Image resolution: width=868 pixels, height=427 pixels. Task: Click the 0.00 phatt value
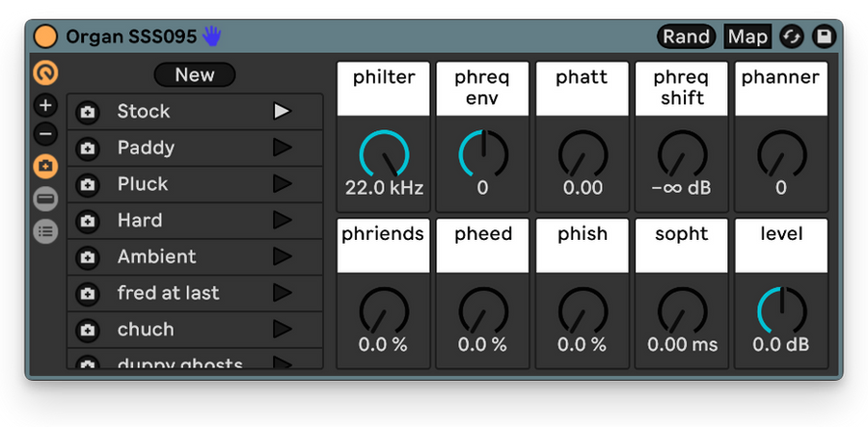click(583, 188)
